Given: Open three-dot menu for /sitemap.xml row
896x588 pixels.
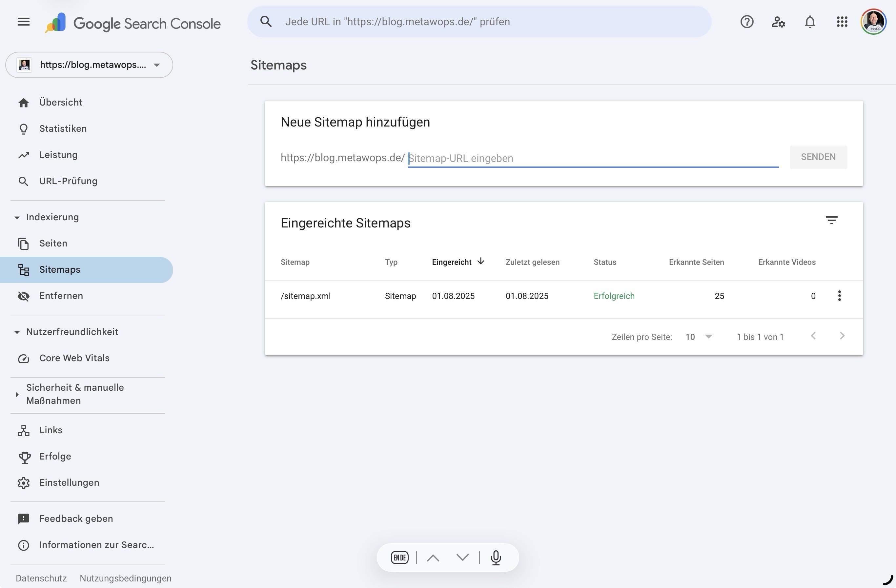Looking at the screenshot, I should (839, 296).
